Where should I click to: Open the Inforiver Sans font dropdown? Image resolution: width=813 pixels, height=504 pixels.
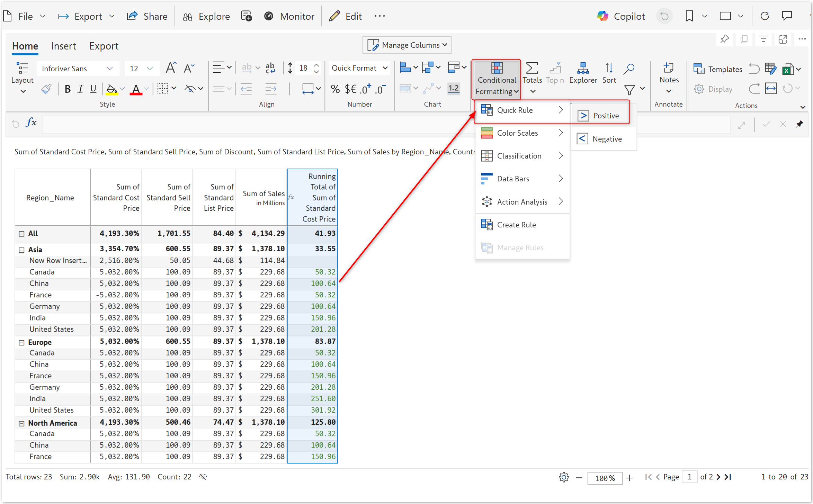click(x=78, y=69)
